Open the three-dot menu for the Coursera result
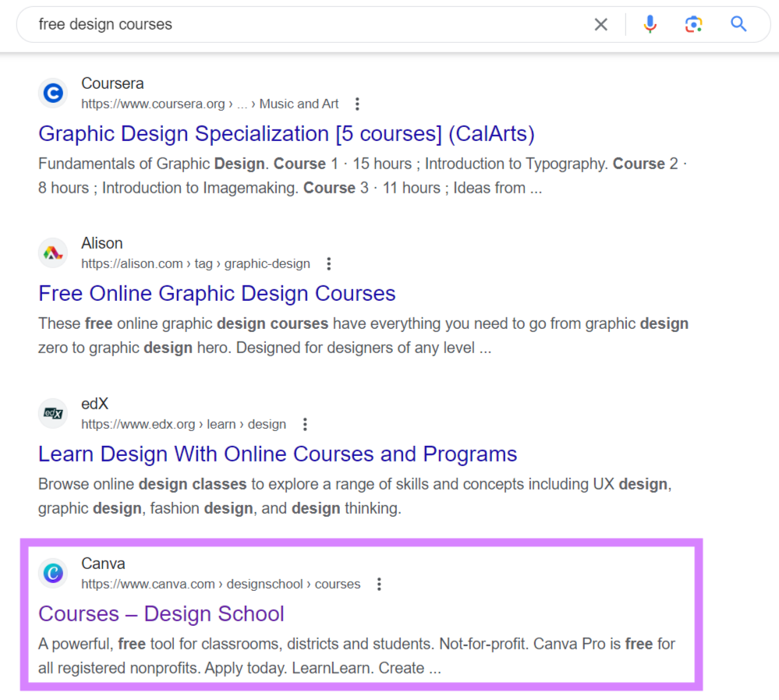This screenshot has height=700, width=779. pos(356,103)
